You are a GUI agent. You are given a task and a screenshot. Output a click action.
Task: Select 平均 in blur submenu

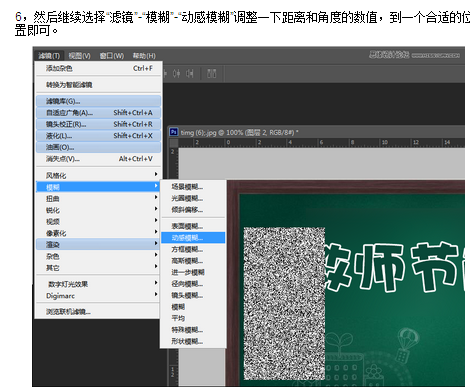[193, 318]
